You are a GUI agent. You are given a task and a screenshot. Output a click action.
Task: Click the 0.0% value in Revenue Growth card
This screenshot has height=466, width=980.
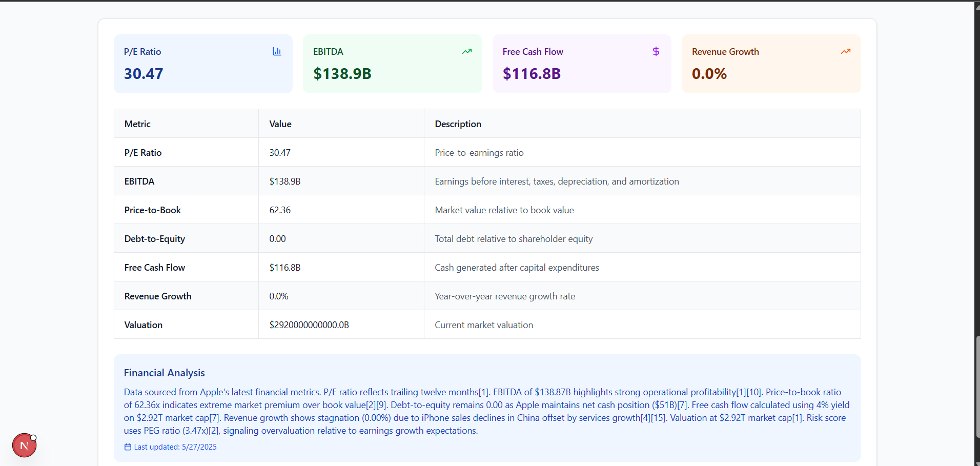(x=709, y=74)
